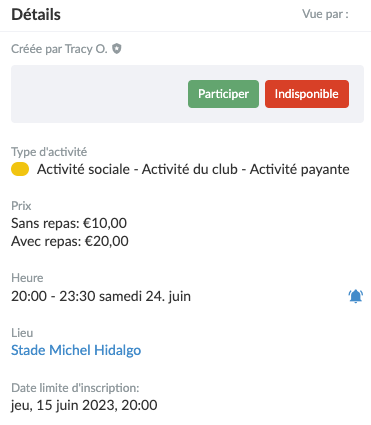
Task: Click the Heure section label
Action: [x=27, y=278]
